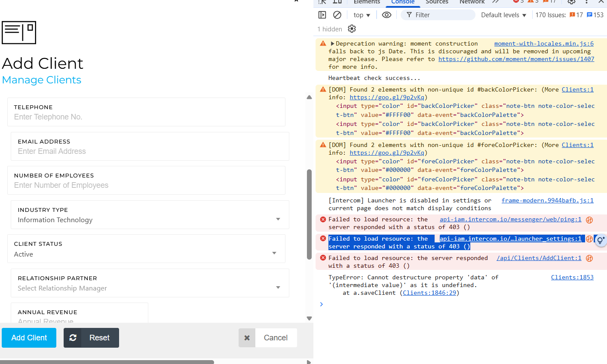607x364 pixels.
Task: Click the '170 Issues:' label
Action: tap(551, 15)
